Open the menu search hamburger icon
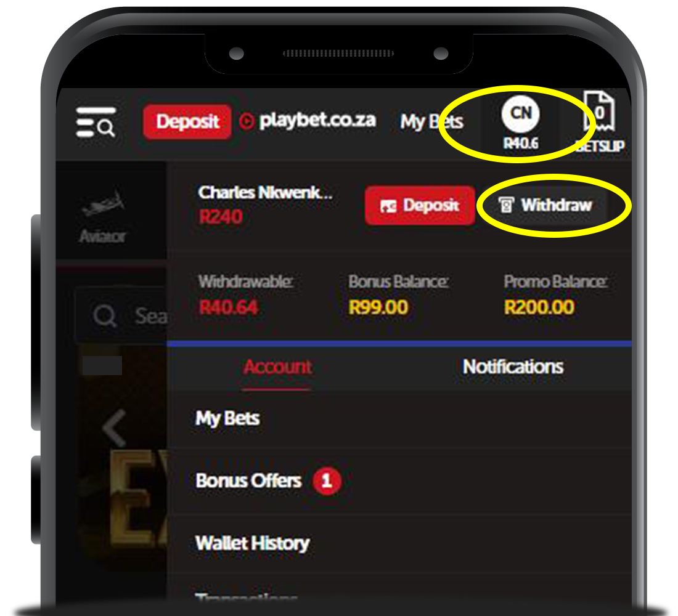This screenshot has width=678, height=616. click(x=96, y=122)
